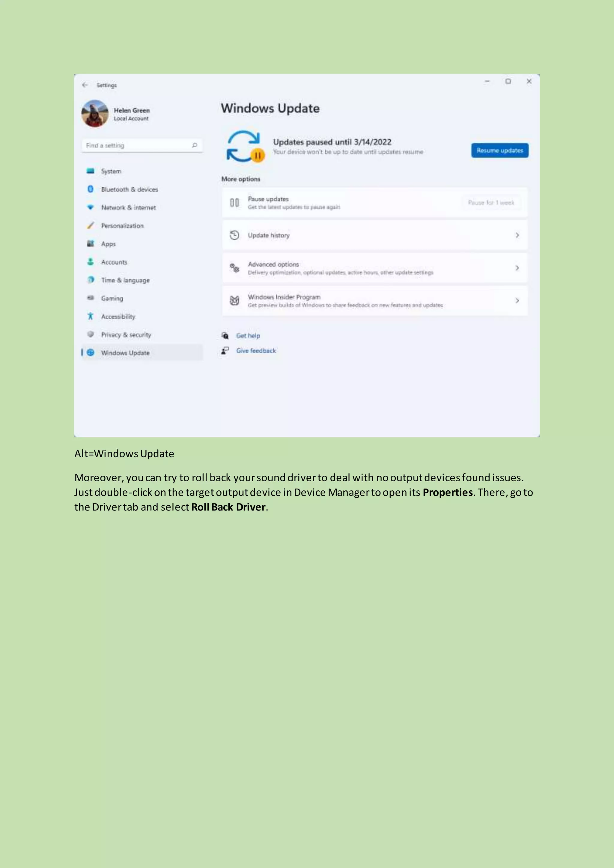Click Helen Green's profile picture
This screenshot has height=868, width=614.
[95, 114]
